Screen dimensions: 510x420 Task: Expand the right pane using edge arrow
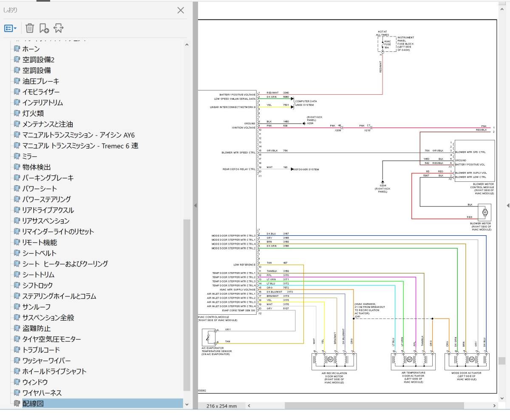pyautogui.click(x=508, y=206)
